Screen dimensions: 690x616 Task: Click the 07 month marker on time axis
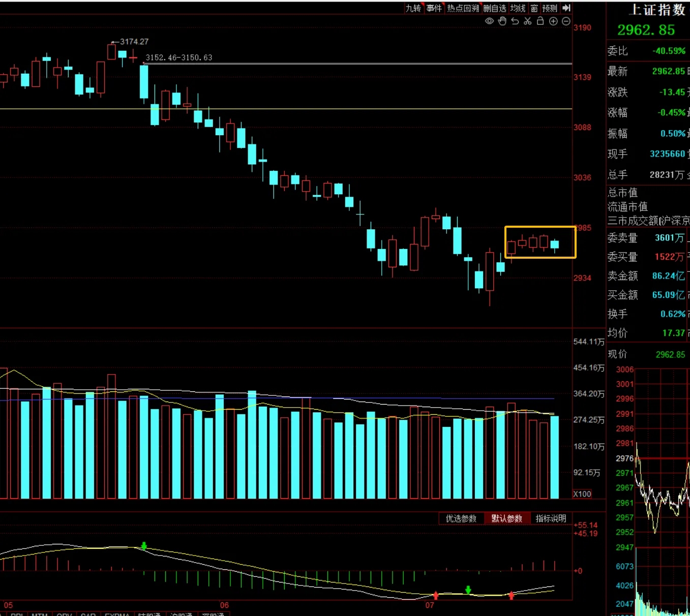coord(430,605)
